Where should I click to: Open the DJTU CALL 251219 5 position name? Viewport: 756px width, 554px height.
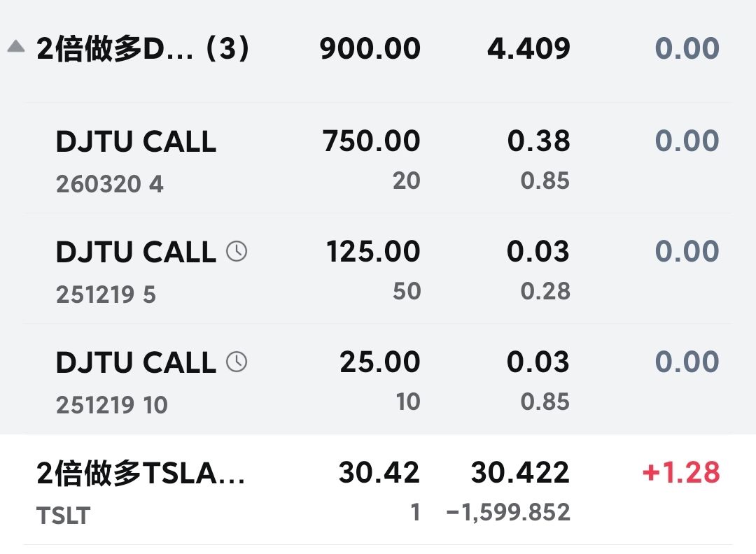(x=136, y=253)
